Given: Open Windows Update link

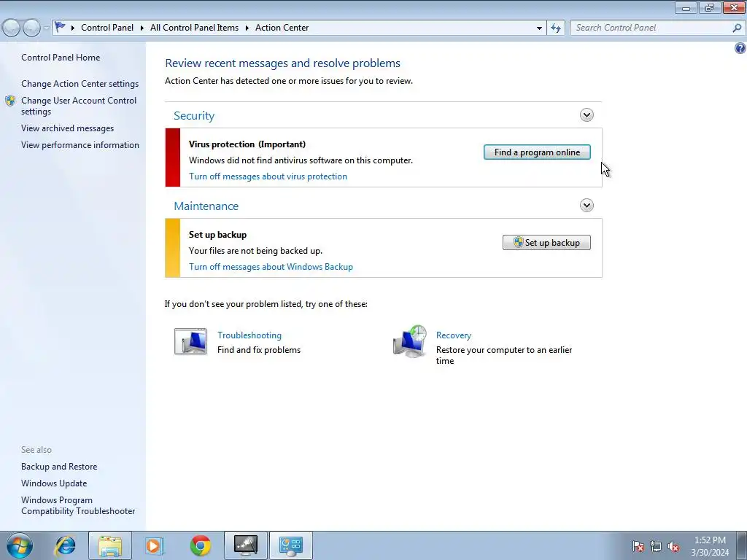Looking at the screenshot, I should [x=54, y=483].
